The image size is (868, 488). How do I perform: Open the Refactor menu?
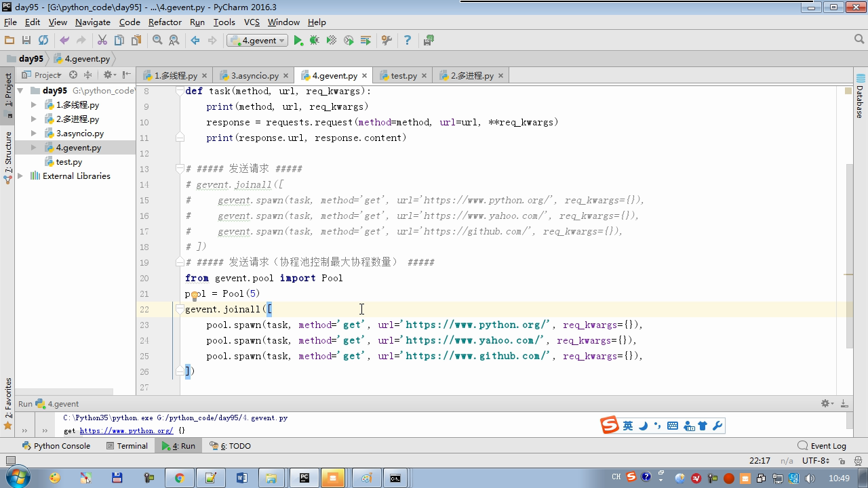pyautogui.click(x=165, y=22)
